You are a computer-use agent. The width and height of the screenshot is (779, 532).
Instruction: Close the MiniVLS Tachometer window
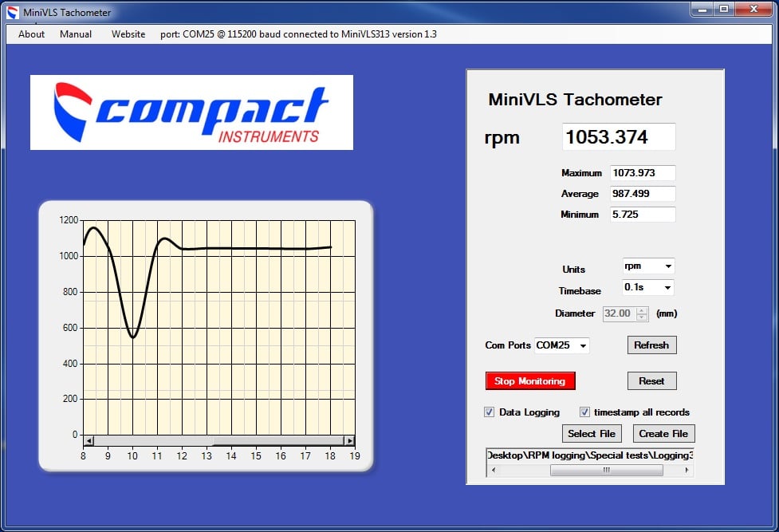click(x=753, y=9)
